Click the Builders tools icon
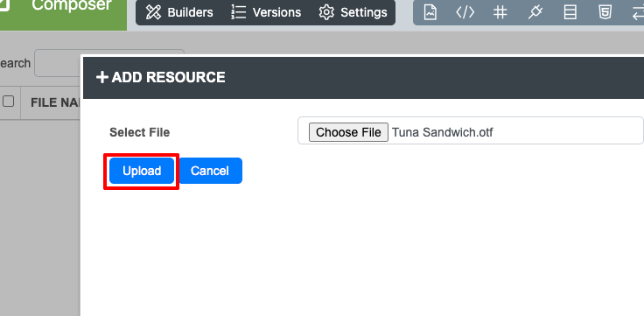644x316 pixels. click(154, 12)
